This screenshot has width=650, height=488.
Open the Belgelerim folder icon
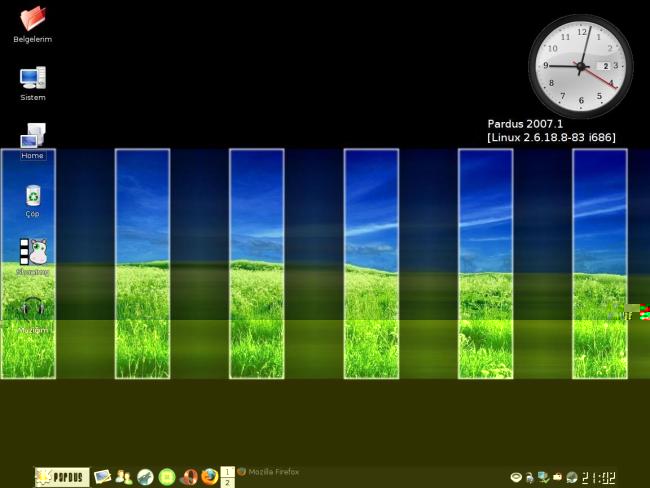point(32,19)
